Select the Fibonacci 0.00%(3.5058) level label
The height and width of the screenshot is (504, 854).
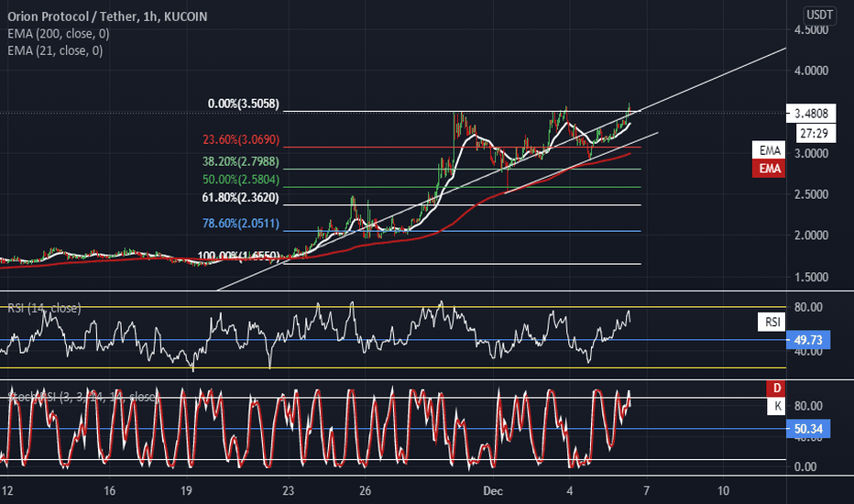point(244,104)
